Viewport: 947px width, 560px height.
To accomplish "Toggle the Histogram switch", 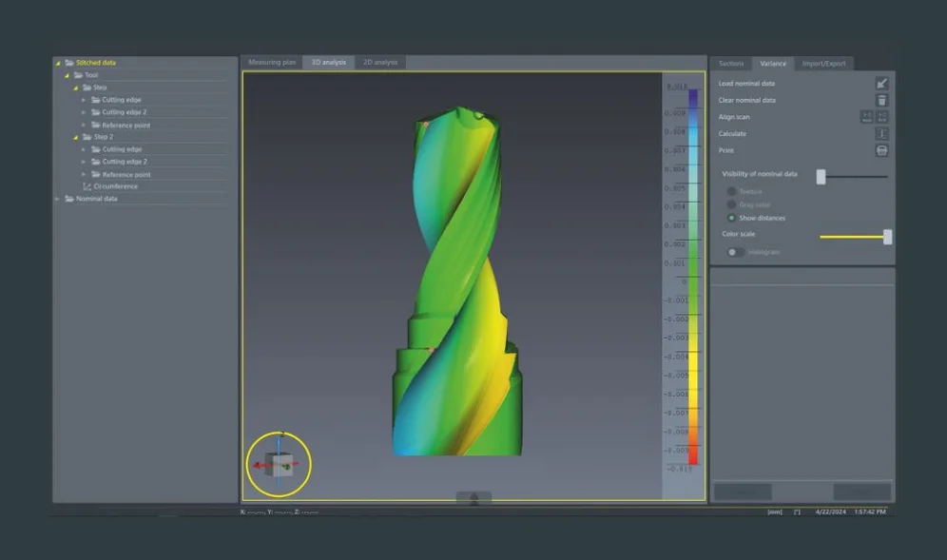I will [x=735, y=252].
